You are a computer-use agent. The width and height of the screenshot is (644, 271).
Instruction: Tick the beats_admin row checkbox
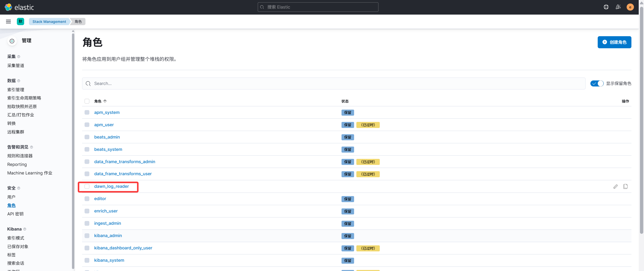pos(87,137)
